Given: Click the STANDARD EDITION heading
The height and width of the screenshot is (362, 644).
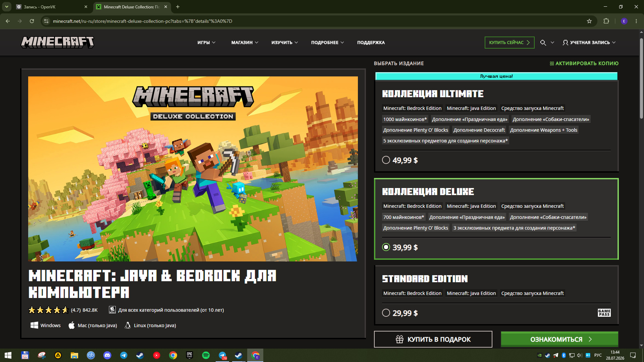Looking at the screenshot, I should pos(425,279).
